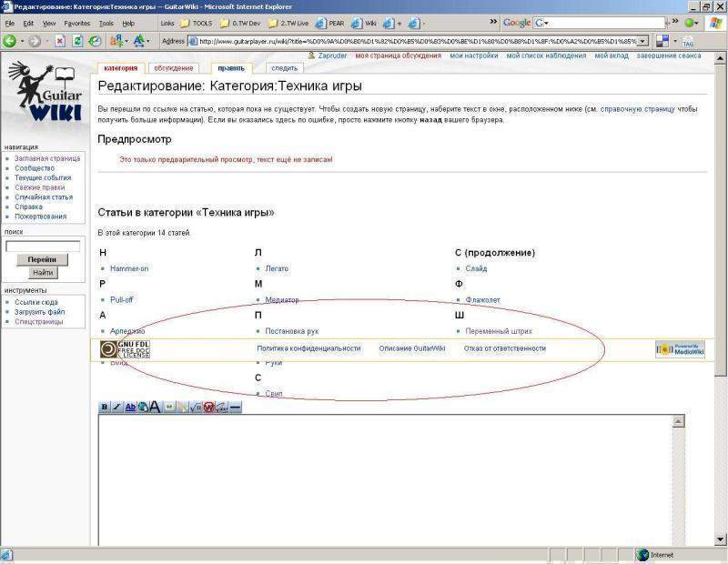Click the browser Refresh page icon
This screenshot has width=728, height=564.
tap(77, 41)
